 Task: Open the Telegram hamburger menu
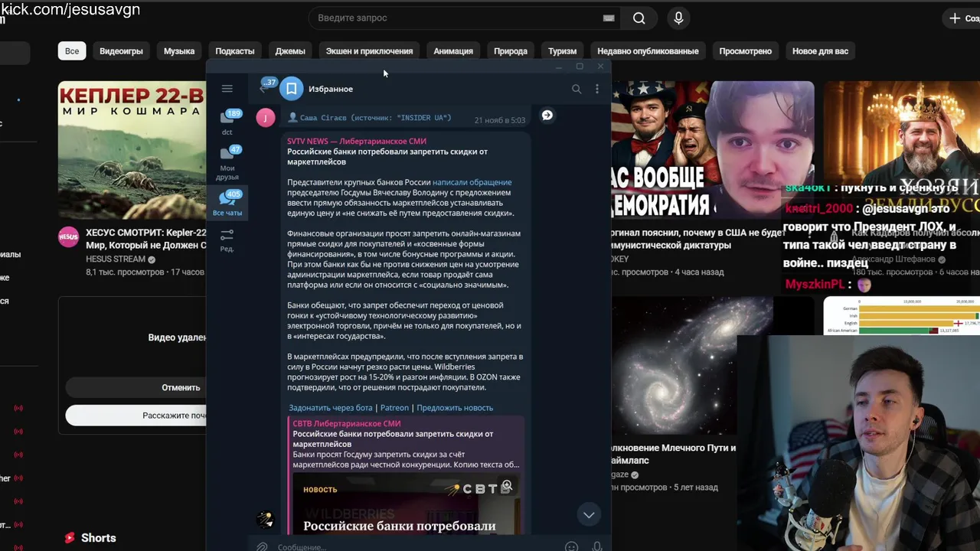coord(227,89)
